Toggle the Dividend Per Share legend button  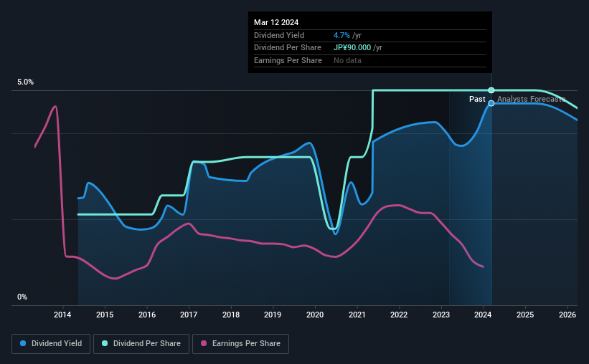click(141, 344)
